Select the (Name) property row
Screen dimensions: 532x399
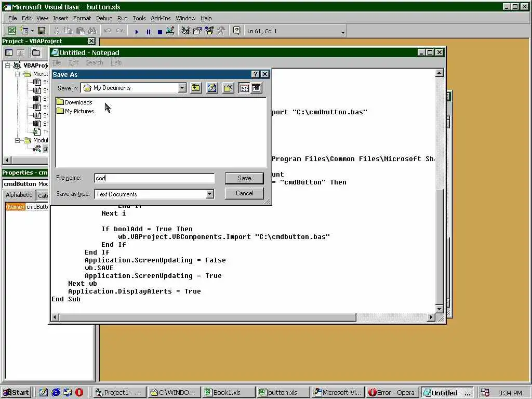pos(26,207)
